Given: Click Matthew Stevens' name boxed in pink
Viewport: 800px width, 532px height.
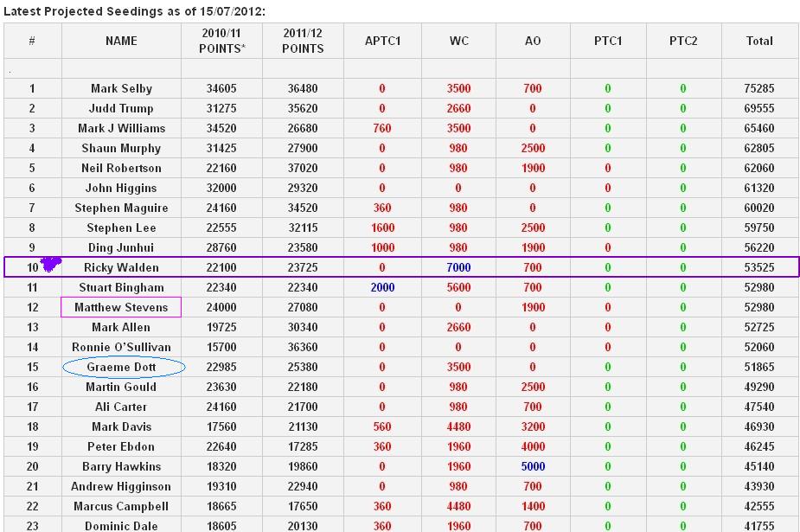Looking at the screenshot, I should coord(121,307).
